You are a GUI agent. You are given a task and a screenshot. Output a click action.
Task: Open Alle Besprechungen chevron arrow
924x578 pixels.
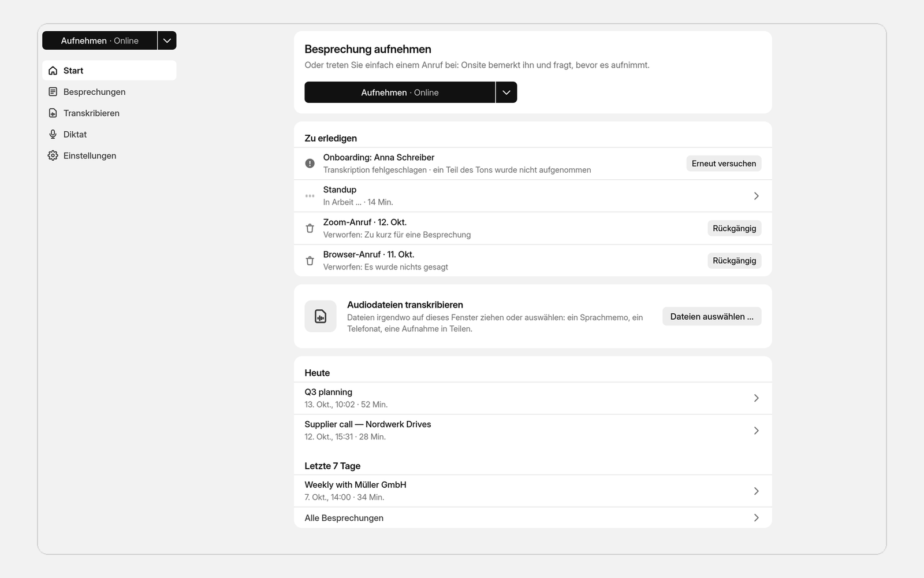(757, 518)
